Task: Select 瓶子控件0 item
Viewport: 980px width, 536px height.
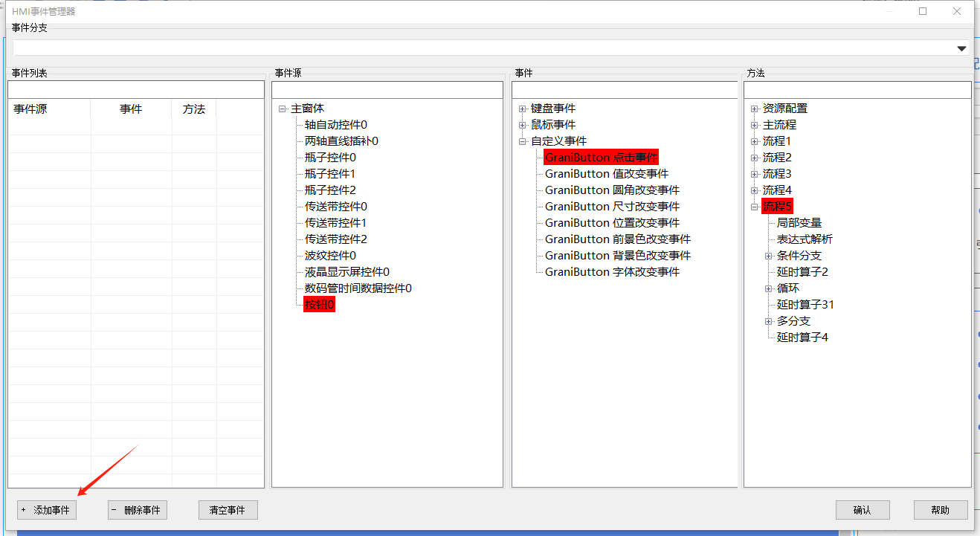Action: [x=331, y=158]
